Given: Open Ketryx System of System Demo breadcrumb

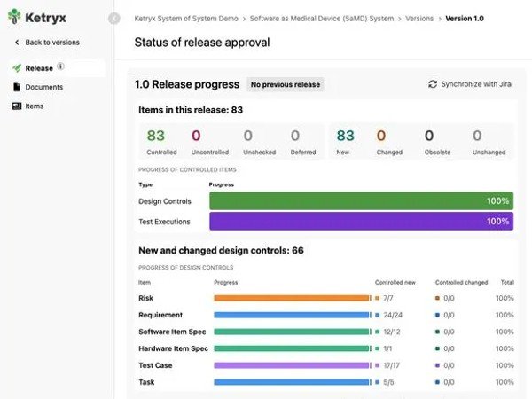Looking at the screenshot, I should (x=184, y=18).
